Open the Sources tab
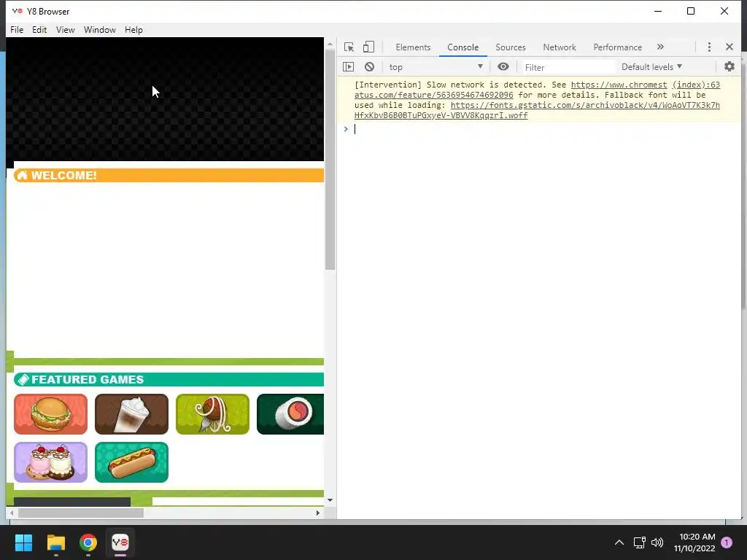The width and height of the screenshot is (747, 560). pos(510,47)
